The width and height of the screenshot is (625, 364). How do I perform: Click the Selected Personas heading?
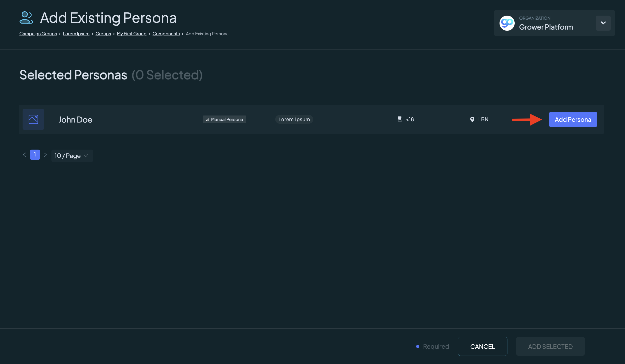click(x=73, y=75)
